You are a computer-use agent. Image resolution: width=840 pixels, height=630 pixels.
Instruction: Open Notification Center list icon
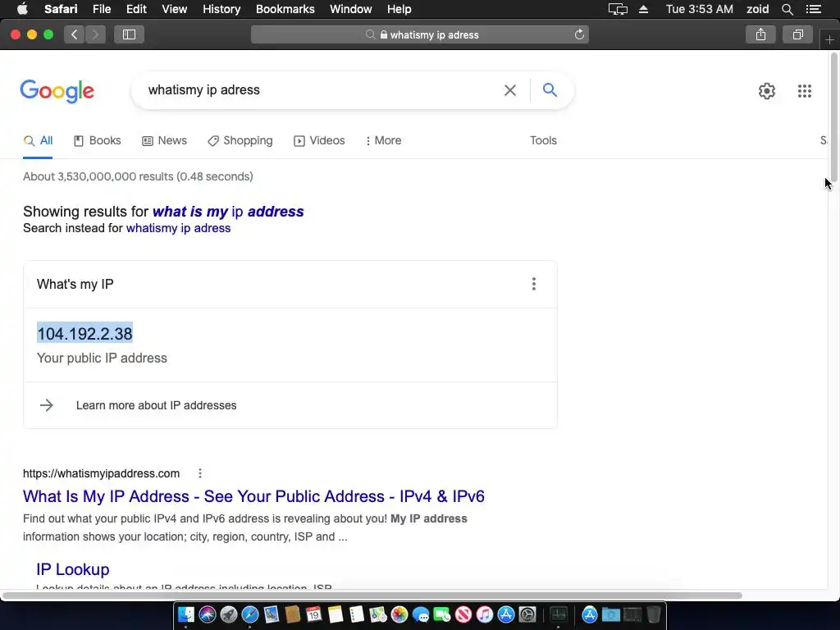[x=813, y=9]
